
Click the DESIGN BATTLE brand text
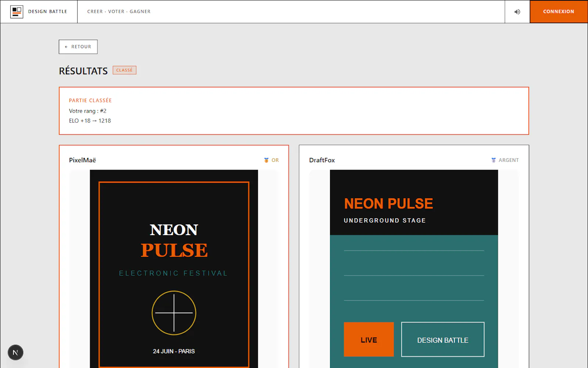point(48,12)
